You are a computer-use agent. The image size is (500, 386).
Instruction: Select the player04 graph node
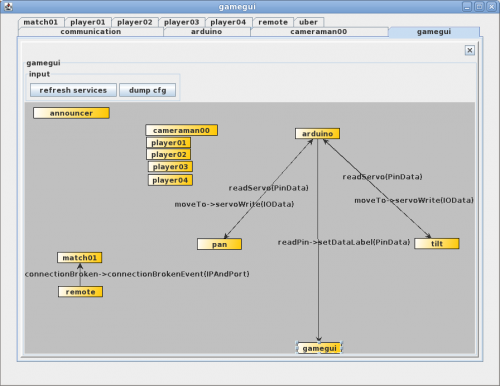[170, 180]
